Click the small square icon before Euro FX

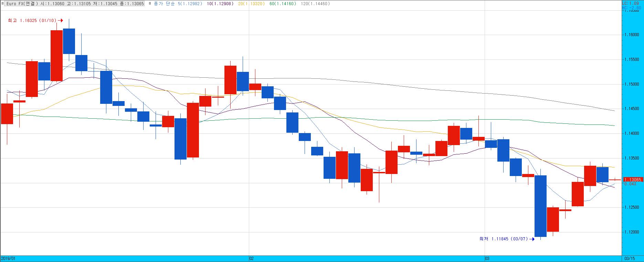[x=3, y=4]
